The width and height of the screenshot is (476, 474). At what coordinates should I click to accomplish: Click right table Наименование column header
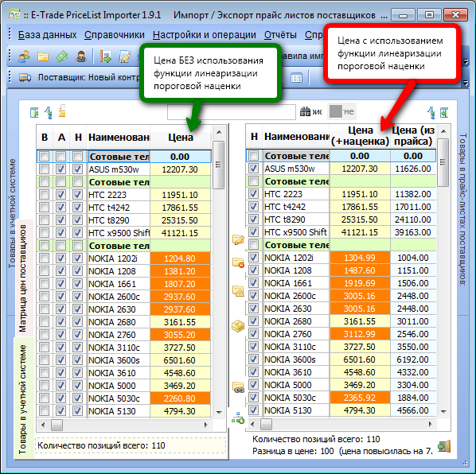[x=297, y=136]
